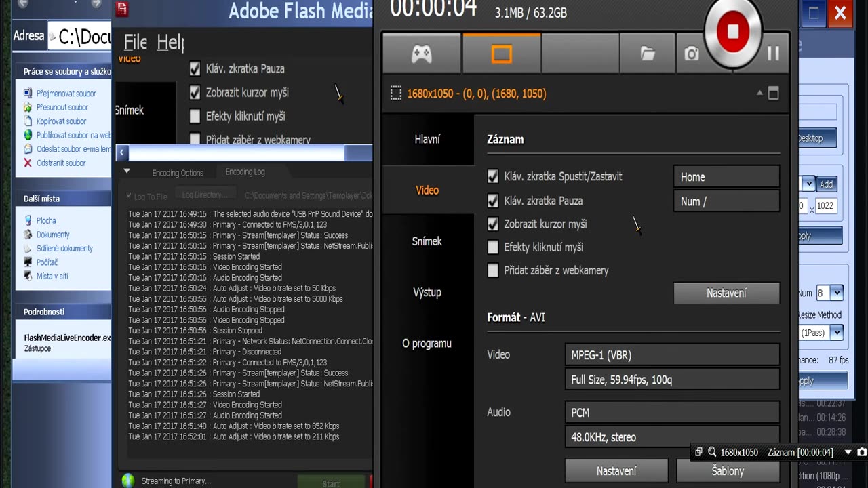This screenshot has height=488, width=868.
Task: Open the File menu in Flash Media Encoder
Action: click(136, 43)
